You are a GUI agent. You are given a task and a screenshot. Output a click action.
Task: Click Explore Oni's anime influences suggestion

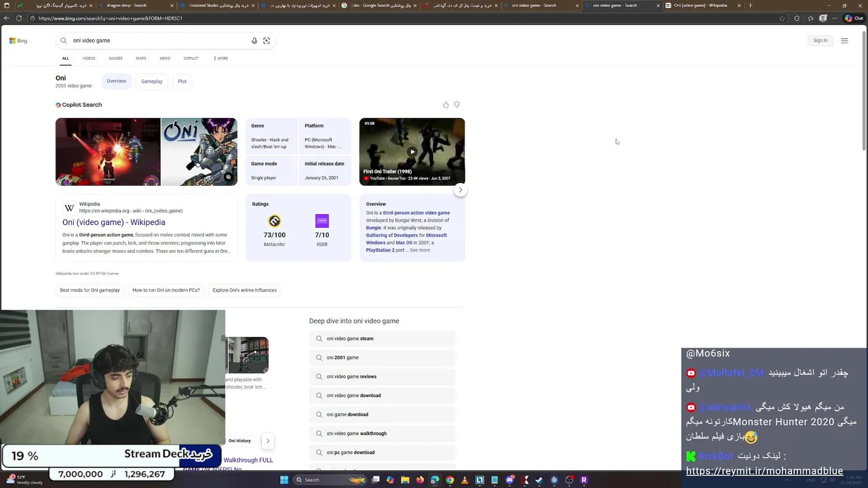point(245,290)
